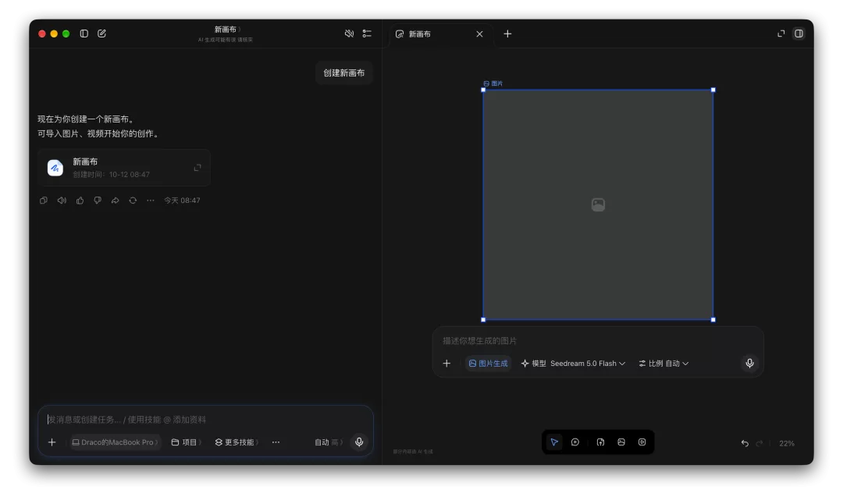
Task: Click the upload file tool in canvas toolbar
Action: click(x=600, y=442)
